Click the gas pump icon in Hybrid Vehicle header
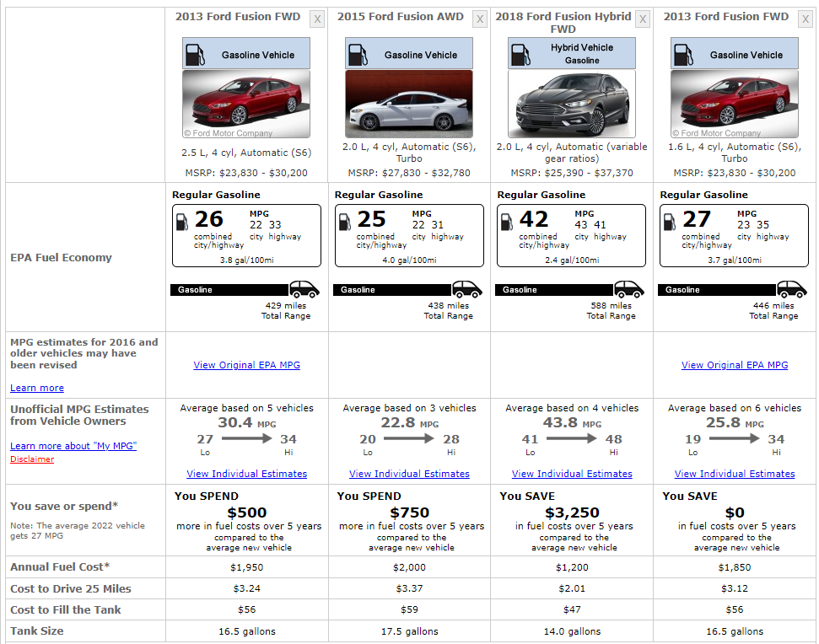819x644 pixels. click(520, 55)
